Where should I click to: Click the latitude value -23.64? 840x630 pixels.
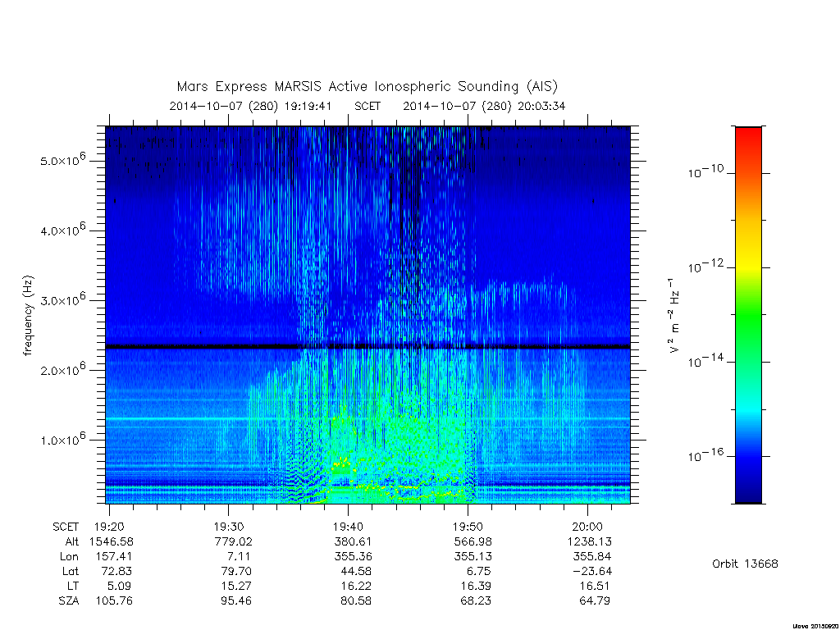pos(592,571)
